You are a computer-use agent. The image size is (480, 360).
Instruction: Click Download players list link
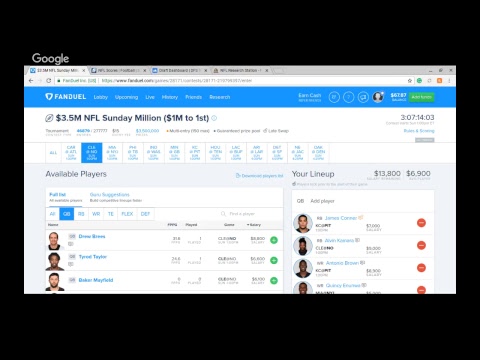260,176
